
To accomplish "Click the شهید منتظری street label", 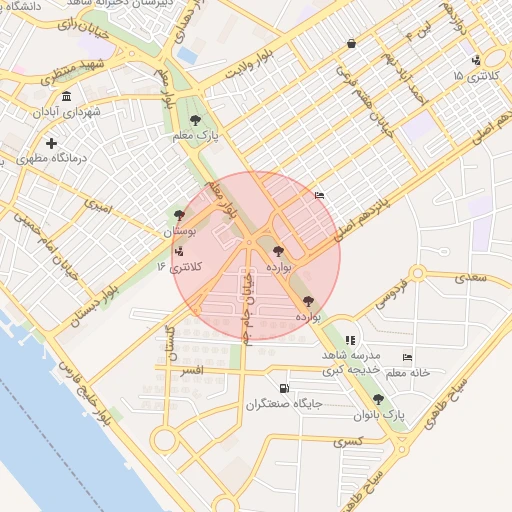I will [x=72, y=71].
